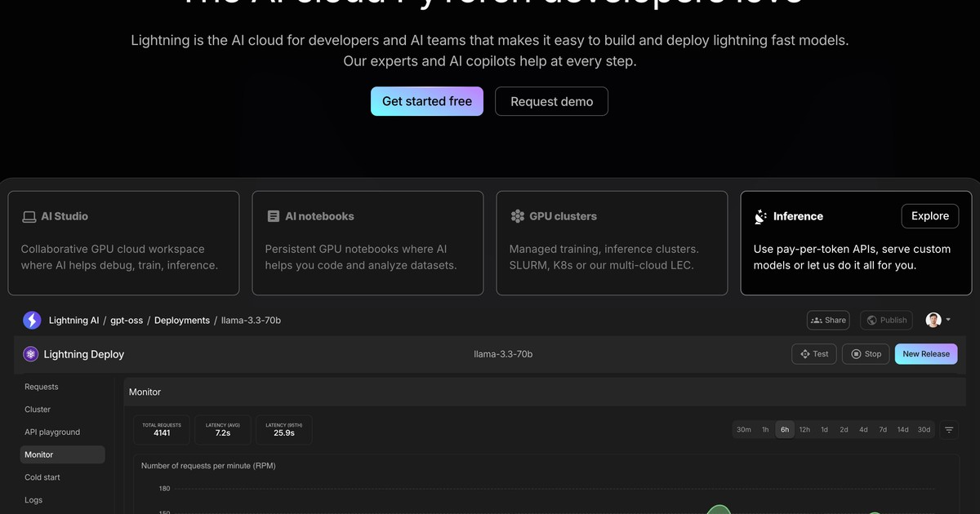Viewport: 980px width, 514px height.
Task: Click the AI Studio laptop icon
Action: coord(29,216)
